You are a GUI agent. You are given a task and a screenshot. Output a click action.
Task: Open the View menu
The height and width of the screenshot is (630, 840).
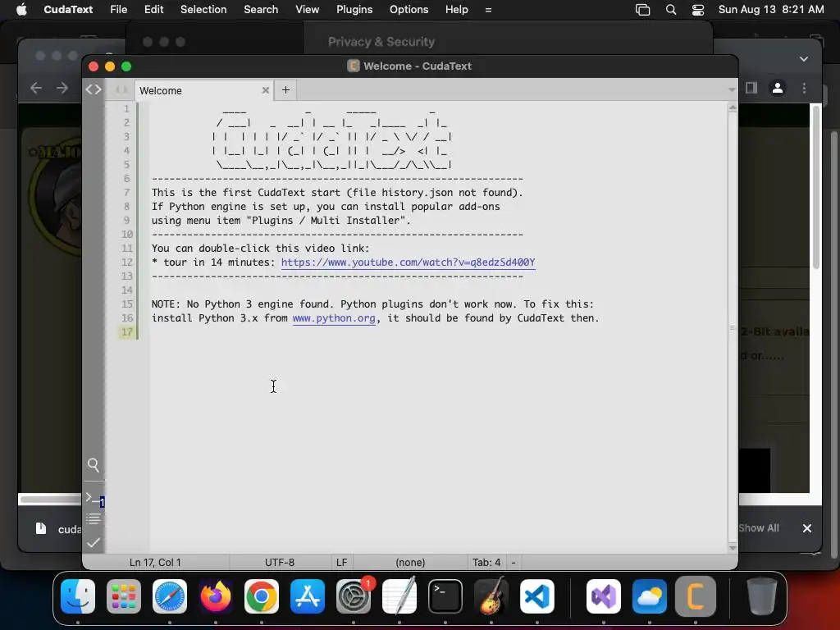coord(307,10)
